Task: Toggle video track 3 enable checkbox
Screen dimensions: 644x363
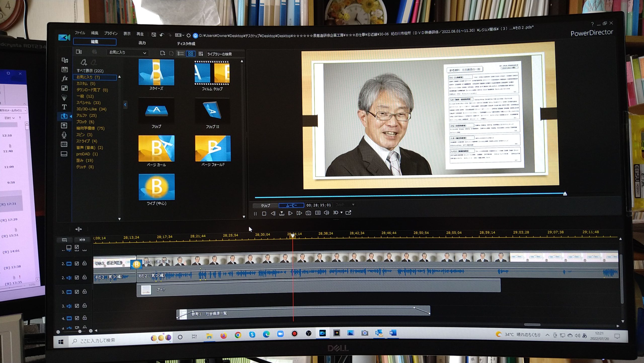Action: click(x=77, y=292)
